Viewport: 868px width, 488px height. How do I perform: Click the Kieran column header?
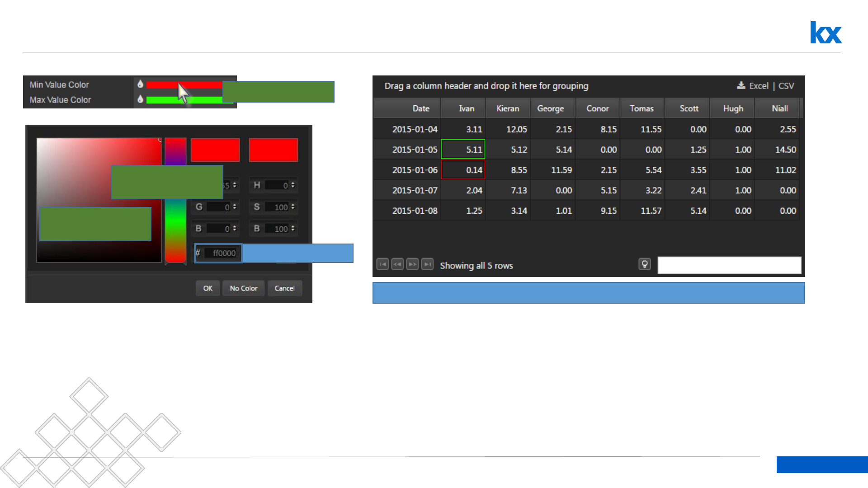508,108
